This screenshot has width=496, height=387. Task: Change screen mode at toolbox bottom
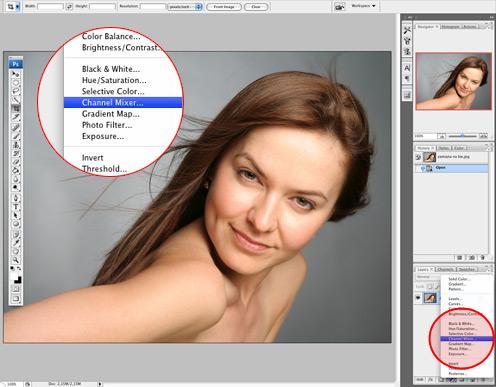pyautogui.click(x=16, y=299)
